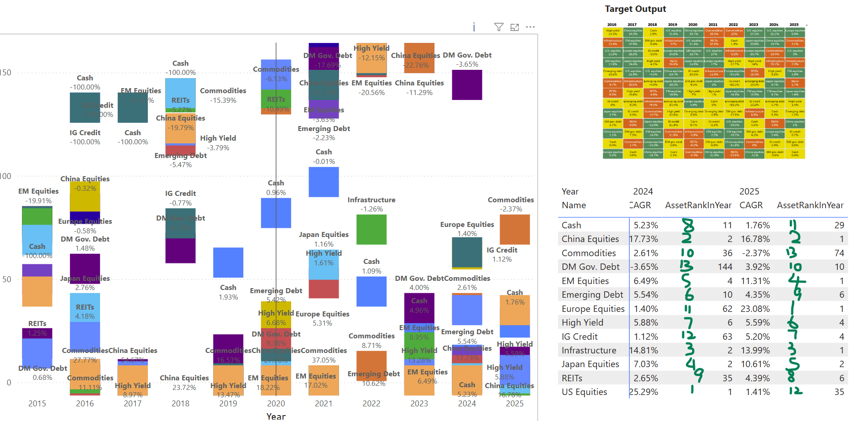Sort by AssetRankInYear header under 2025
868x421 pixels.
(x=810, y=205)
